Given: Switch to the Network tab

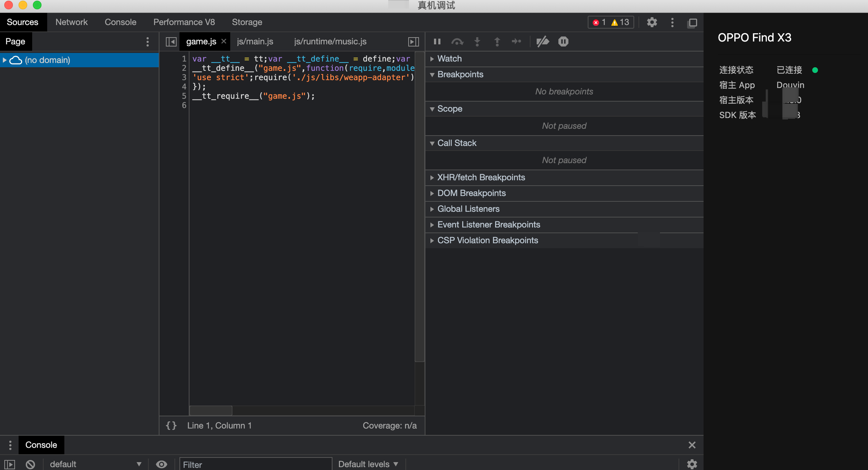Looking at the screenshot, I should 71,22.
